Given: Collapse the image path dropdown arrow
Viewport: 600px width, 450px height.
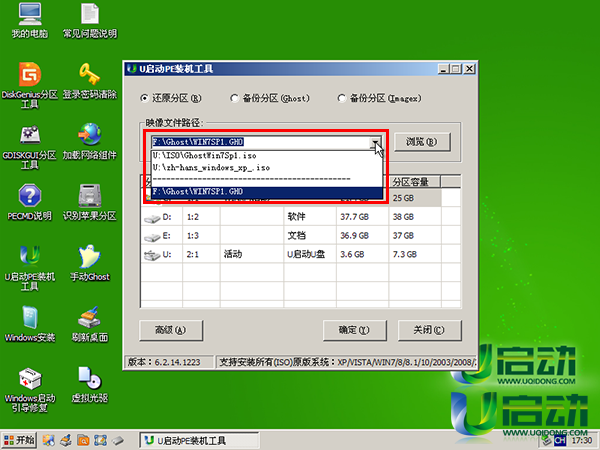Looking at the screenshot, I should pos(375,142).
